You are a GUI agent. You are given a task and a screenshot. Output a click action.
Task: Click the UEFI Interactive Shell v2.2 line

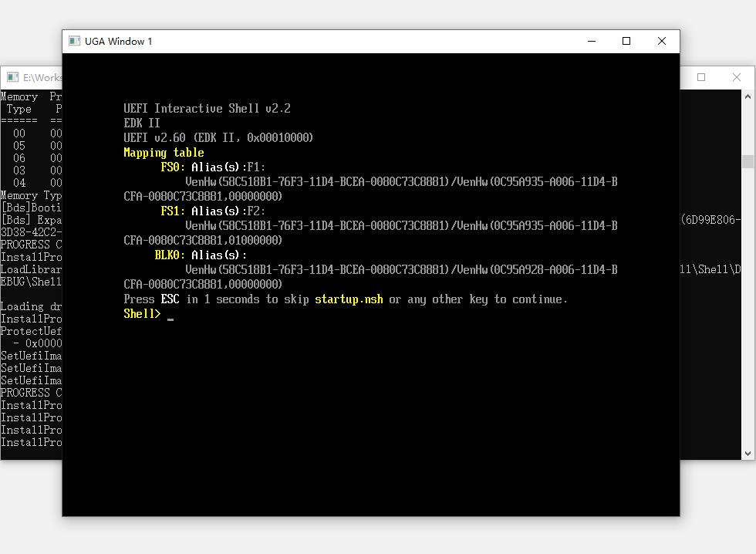(207, 109)
